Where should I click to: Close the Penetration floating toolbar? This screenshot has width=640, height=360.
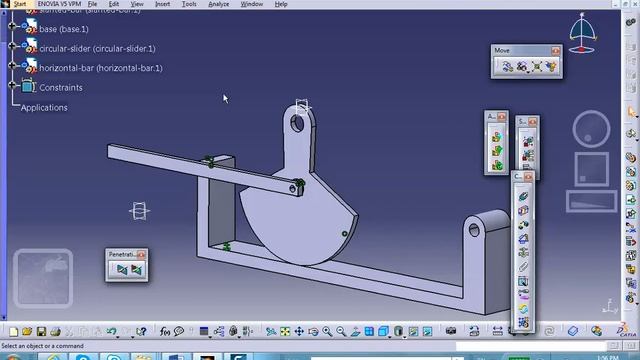(141, 255)
